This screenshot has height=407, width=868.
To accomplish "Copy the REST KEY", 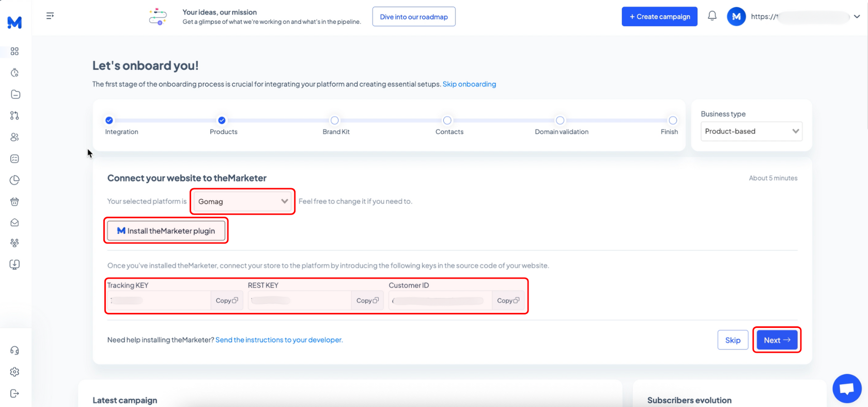I will tap(367, 300).
